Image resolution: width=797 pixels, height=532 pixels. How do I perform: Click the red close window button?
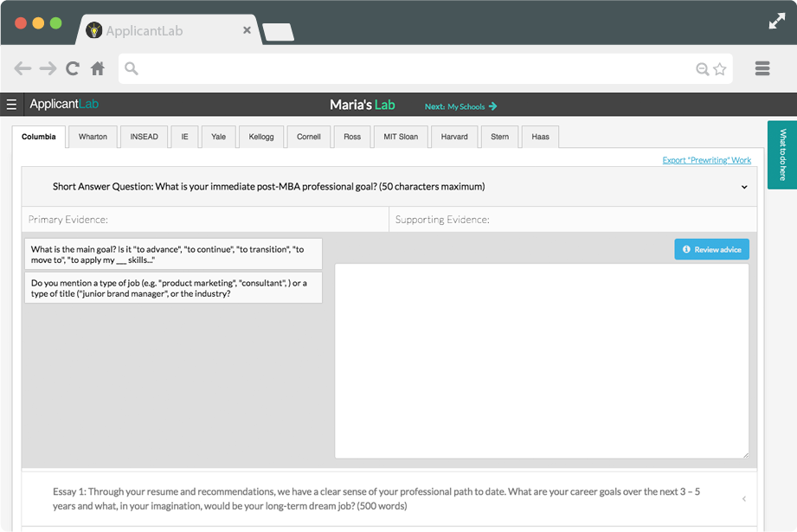[x=21, y=22]
